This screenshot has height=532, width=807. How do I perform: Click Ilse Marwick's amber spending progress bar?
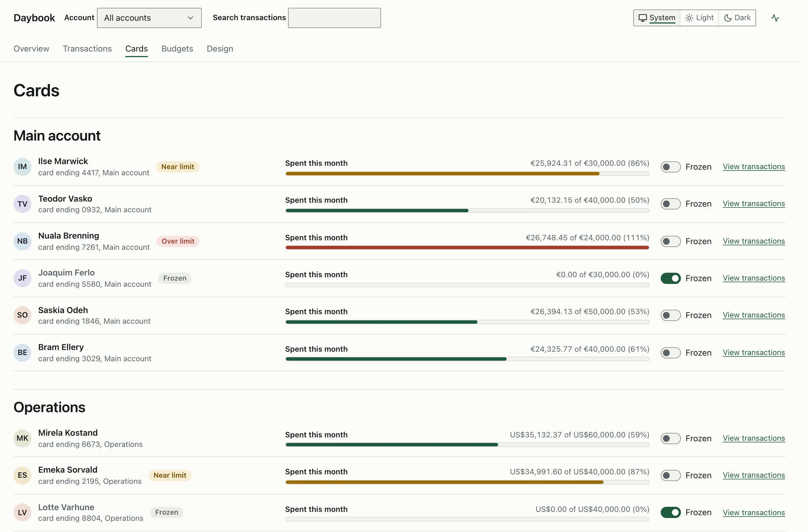point(467,173)
